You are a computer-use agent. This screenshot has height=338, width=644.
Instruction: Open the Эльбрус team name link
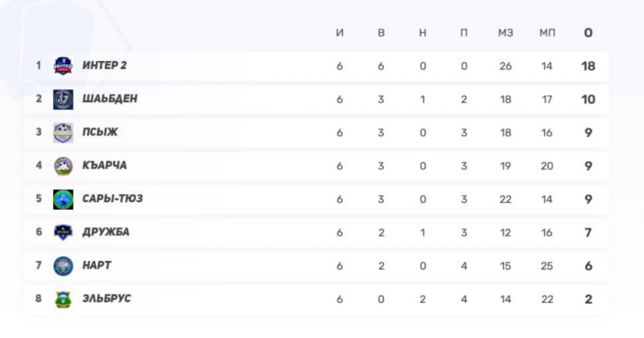(107, 299)
